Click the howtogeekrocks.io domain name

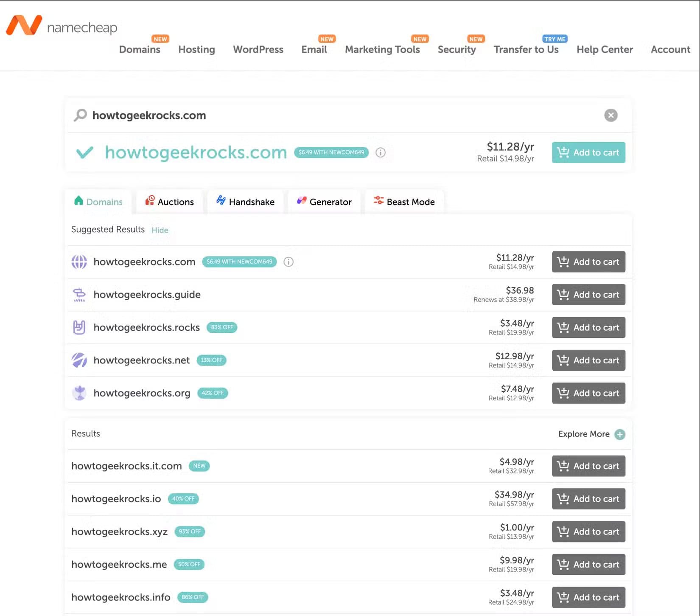tap(116, 499)
